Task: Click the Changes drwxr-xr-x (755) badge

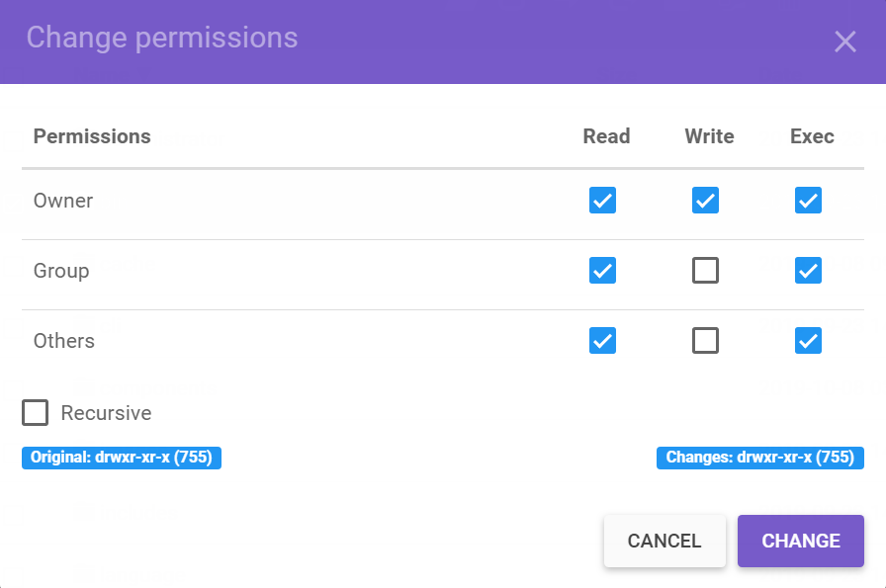Action: 759,458
